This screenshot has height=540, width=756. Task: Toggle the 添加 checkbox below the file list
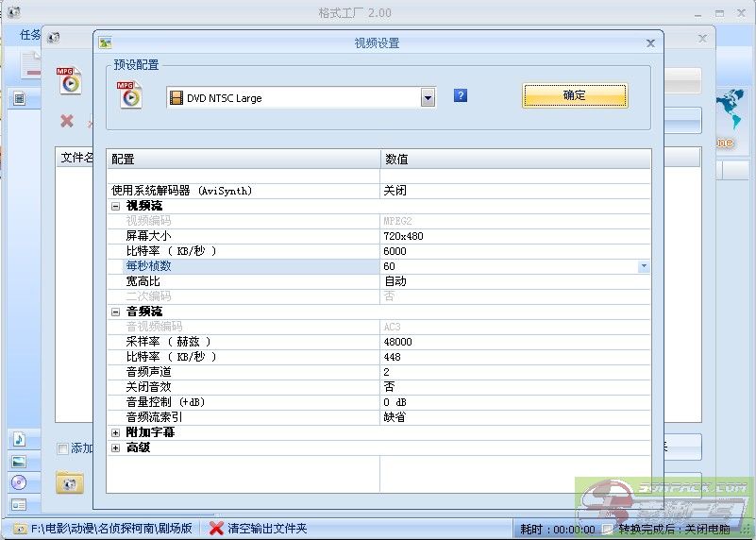63,448
